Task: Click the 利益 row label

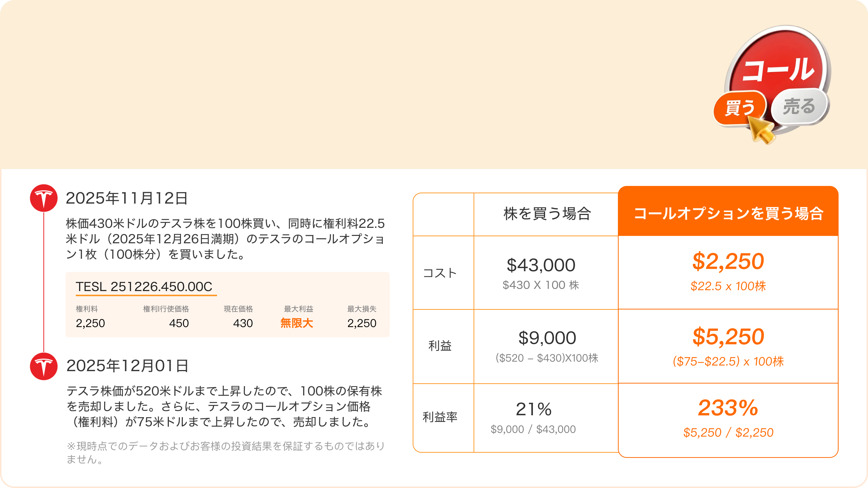Action: (x=440, y=346)
